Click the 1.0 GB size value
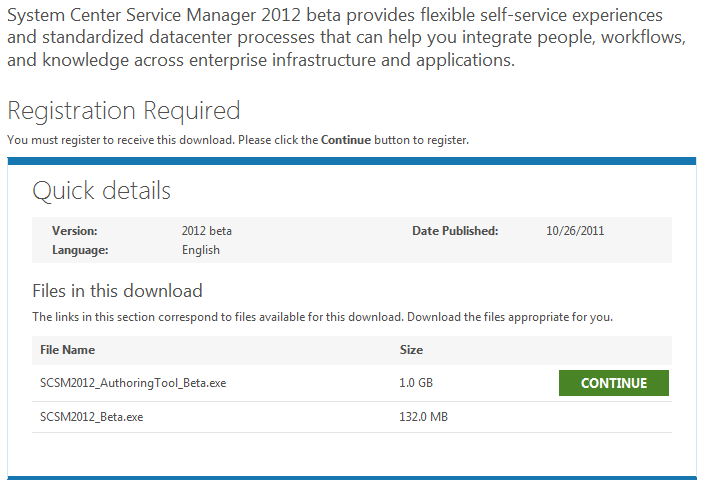Image resolution: width=707 pixels, height=488 pixels. pos(416,383)
